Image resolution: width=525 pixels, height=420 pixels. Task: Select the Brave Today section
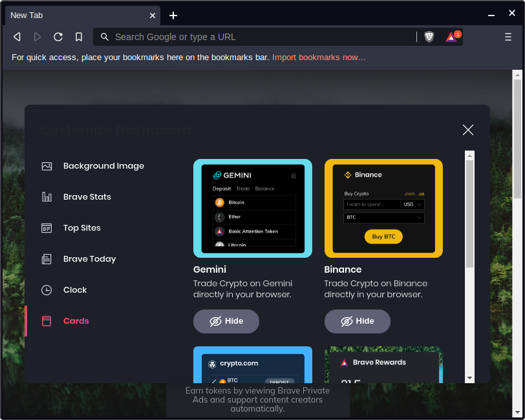[89, 259]
